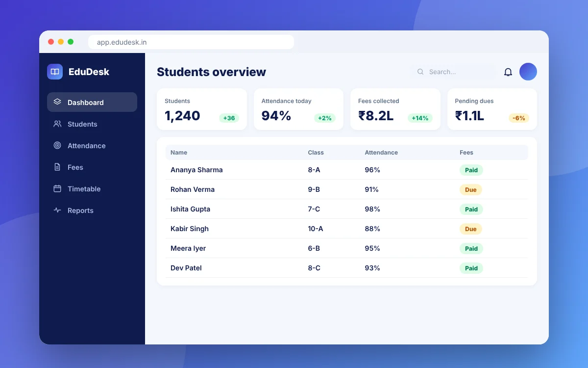Click the -6% pending dues badge
The height and width of the screenshot is (368, 588).
pos(519,118)
